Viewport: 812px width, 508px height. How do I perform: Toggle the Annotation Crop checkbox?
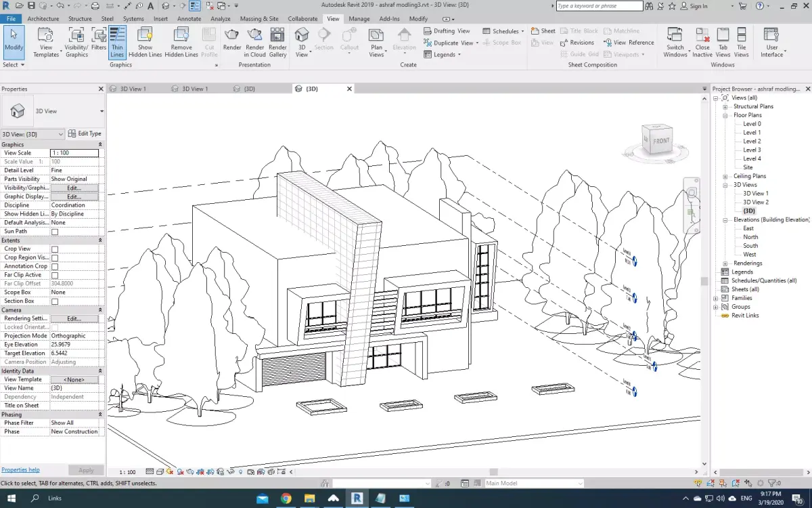click(x=55, y=267)
